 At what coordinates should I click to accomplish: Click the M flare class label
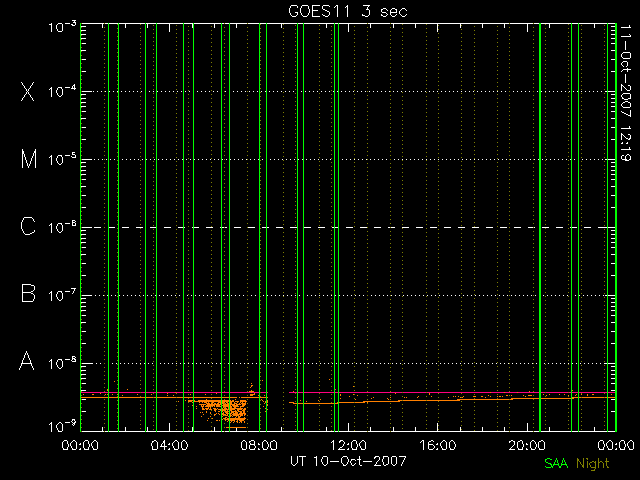coord(29,159)
